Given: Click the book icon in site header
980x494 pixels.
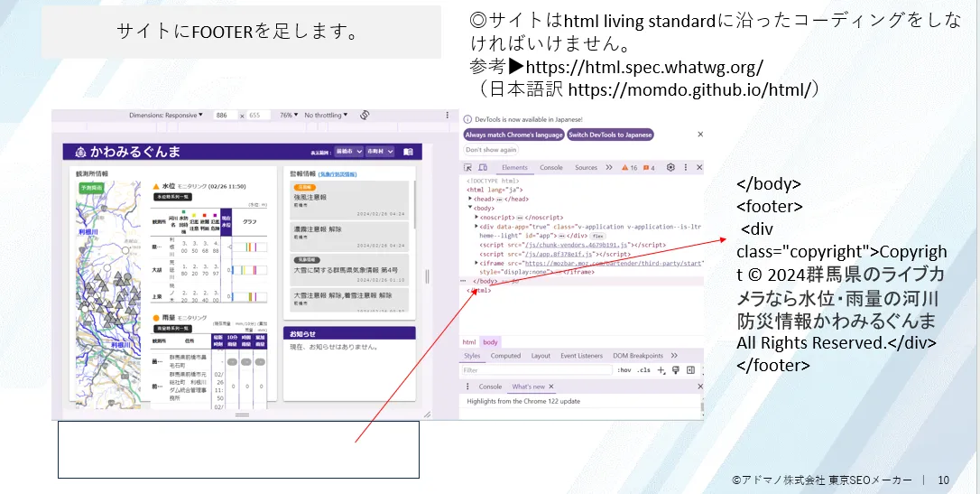Looking at the screenshot, I should [408, 152].
